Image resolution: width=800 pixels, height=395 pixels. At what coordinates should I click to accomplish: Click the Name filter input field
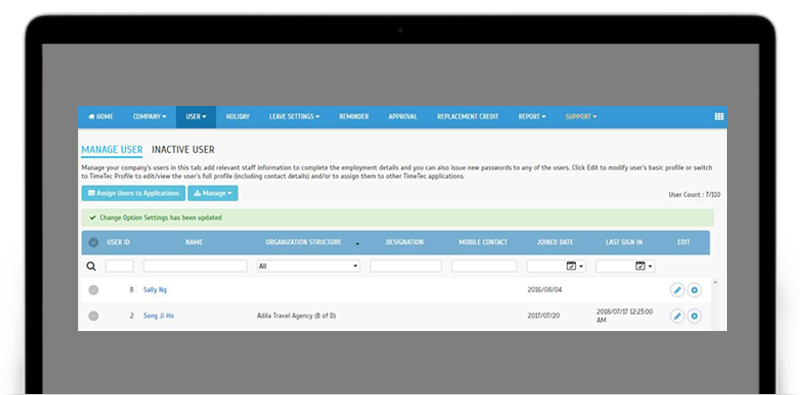click(195, 266)
